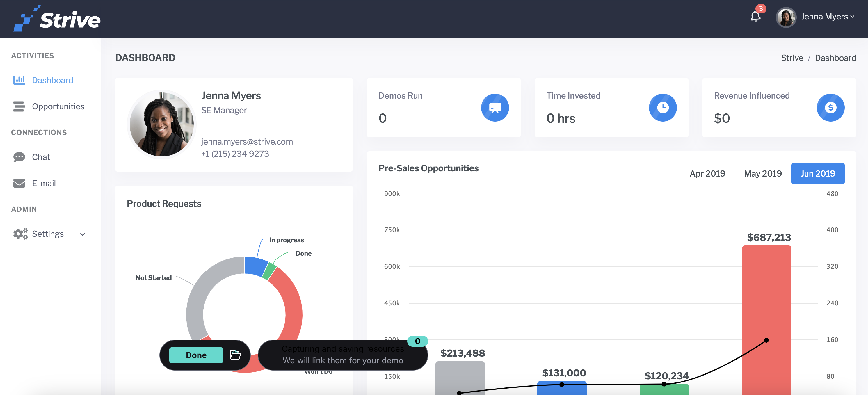
Task: Open E-mail in the sidebar
Action: 44,183
